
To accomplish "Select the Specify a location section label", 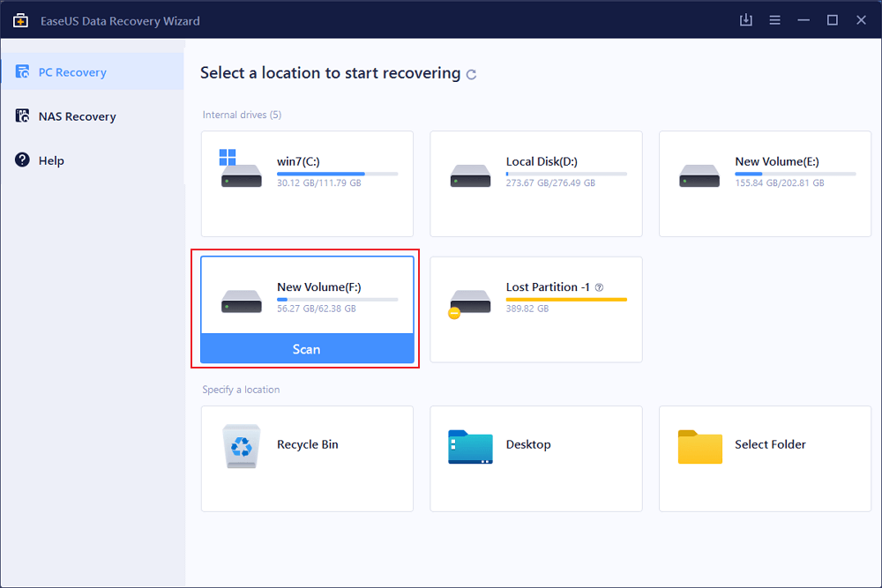I will [x=240, y=389].
